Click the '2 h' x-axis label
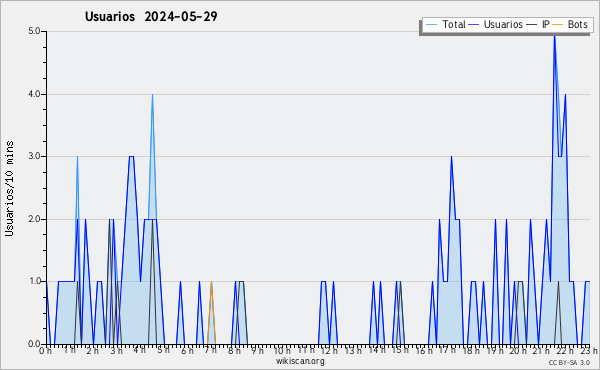This screenshot has width=600, height=370. point(93,351)
